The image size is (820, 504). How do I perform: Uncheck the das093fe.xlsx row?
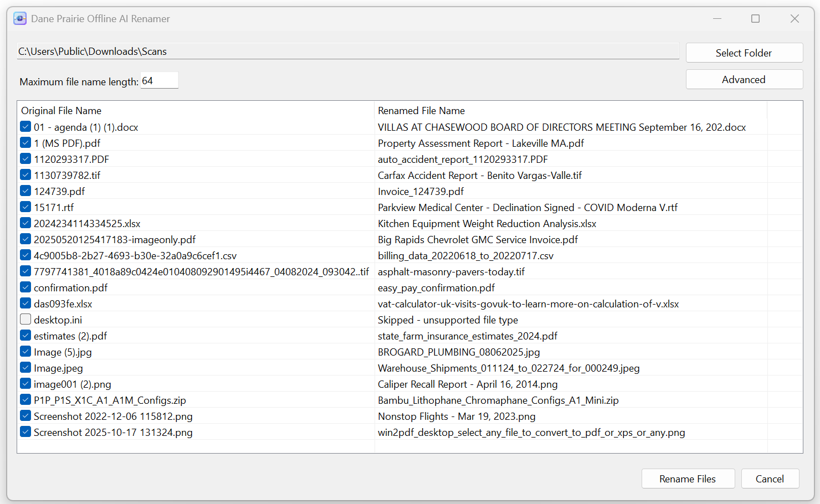25,303
